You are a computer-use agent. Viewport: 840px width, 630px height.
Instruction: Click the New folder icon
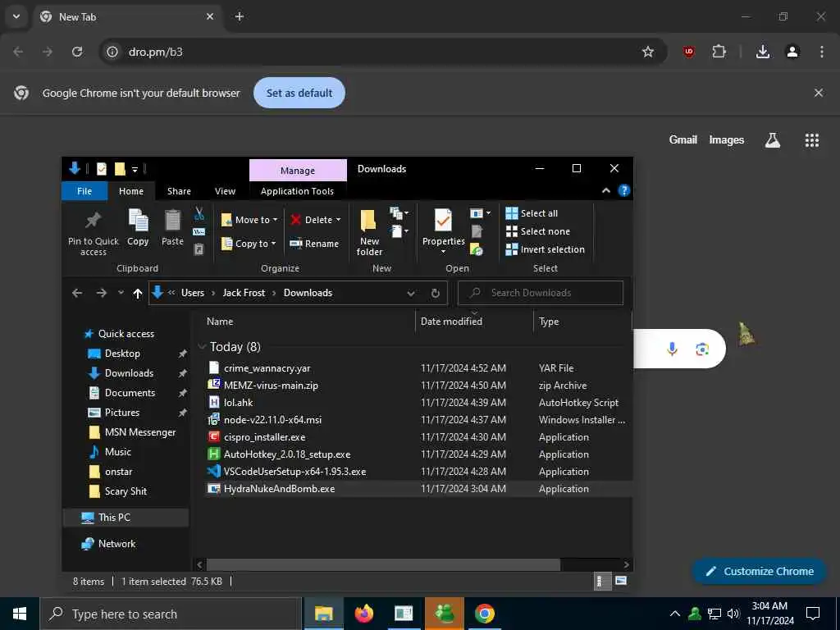(x=368, y=221)
